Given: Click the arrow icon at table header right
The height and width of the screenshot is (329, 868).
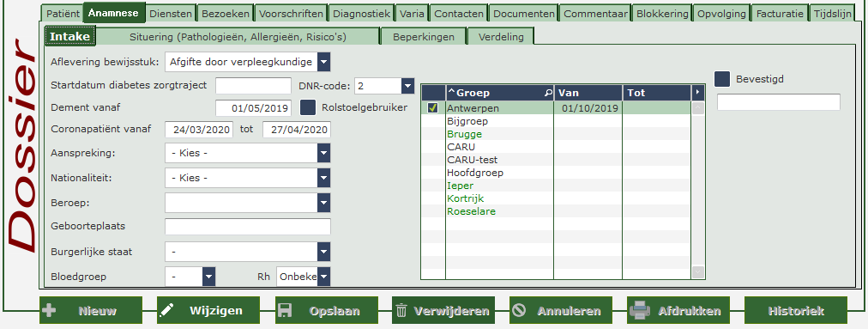Looking at the screenshot, I should [x=698, y=92].
